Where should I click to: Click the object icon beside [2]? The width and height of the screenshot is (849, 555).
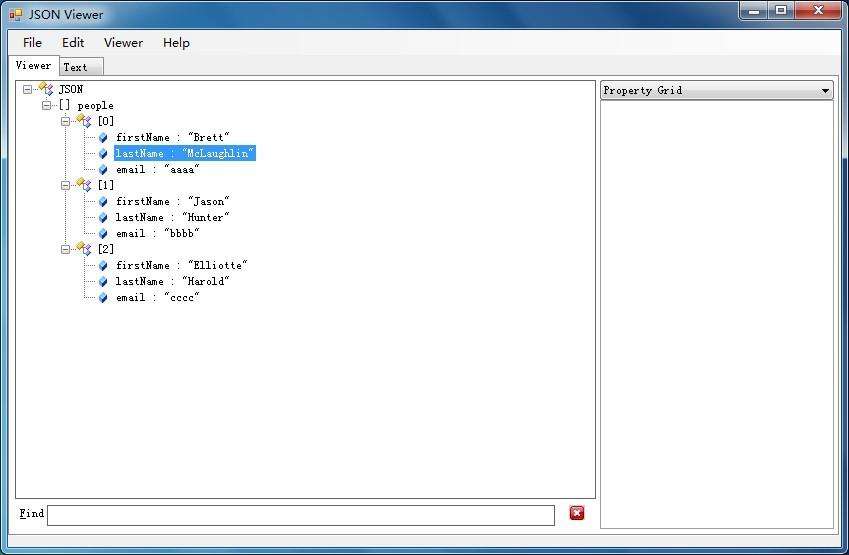[84, 248]
